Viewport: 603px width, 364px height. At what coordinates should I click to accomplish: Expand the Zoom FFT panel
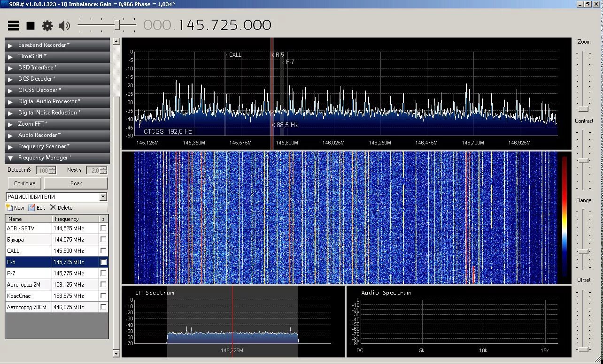point(57,124)
